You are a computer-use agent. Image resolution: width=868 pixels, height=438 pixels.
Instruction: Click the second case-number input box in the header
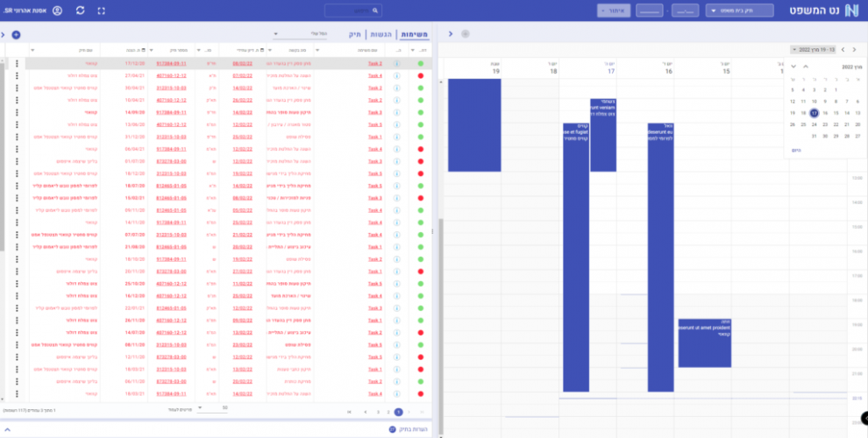(650, 11)
